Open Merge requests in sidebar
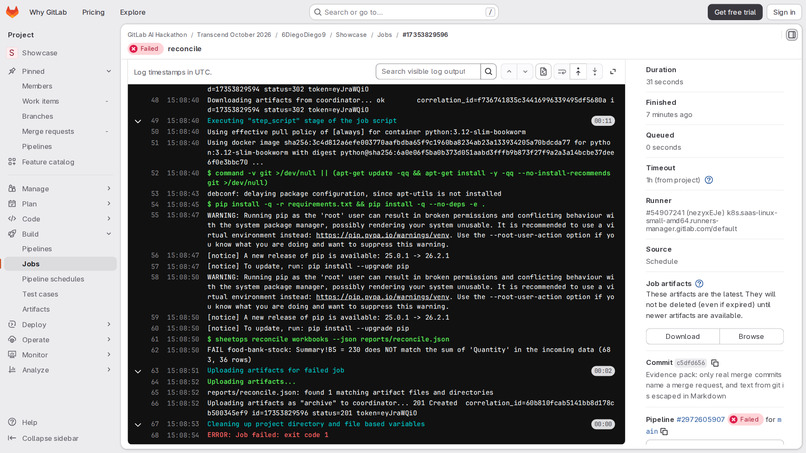 point(59,131)
